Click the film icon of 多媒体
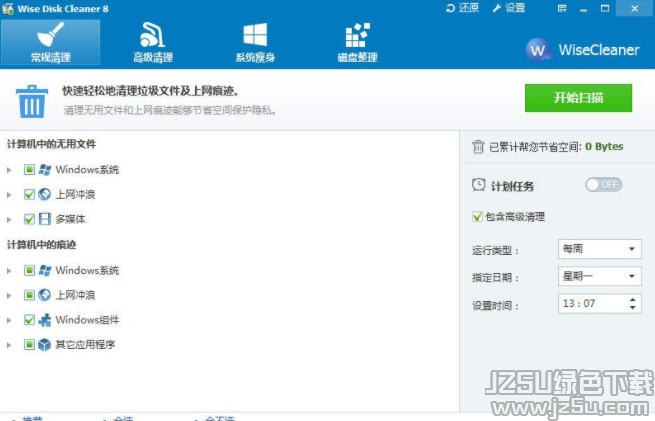This screenshot has width=655, height=421. point(45,219)
